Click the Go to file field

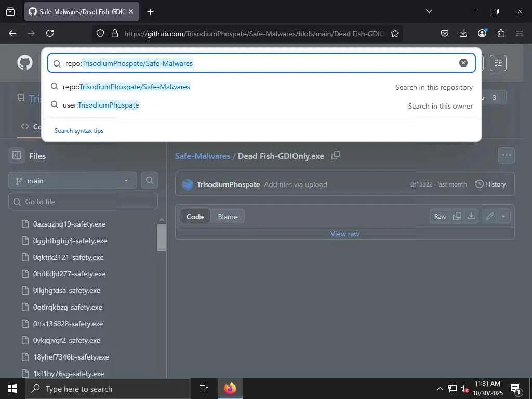click(83, 202)
